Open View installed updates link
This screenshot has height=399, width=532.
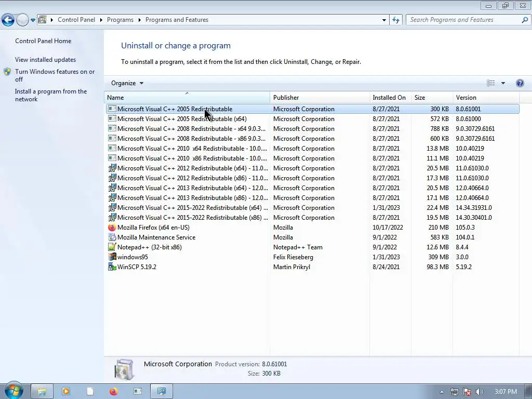[x=46, y=60]
